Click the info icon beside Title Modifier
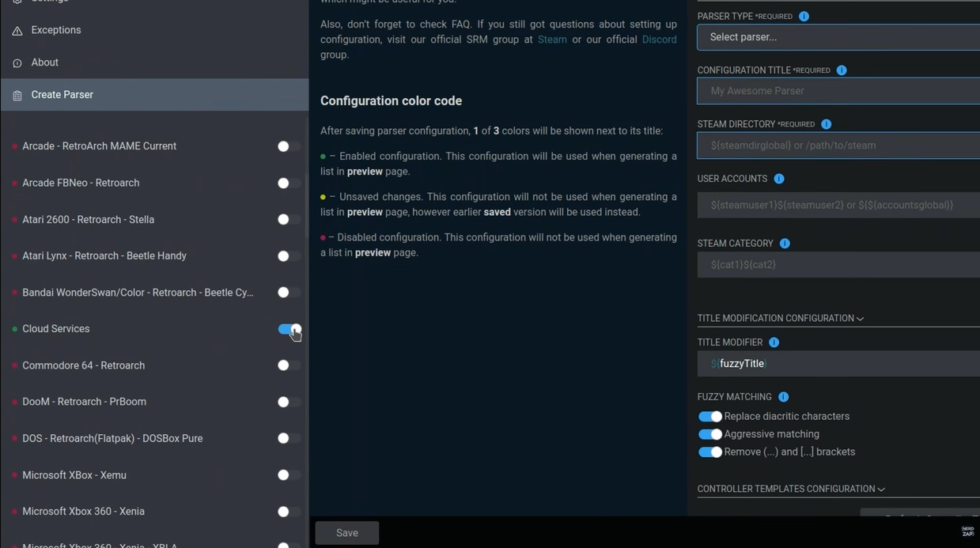The image size is (980, 548). pyautogui.click(x=774, y=342)
